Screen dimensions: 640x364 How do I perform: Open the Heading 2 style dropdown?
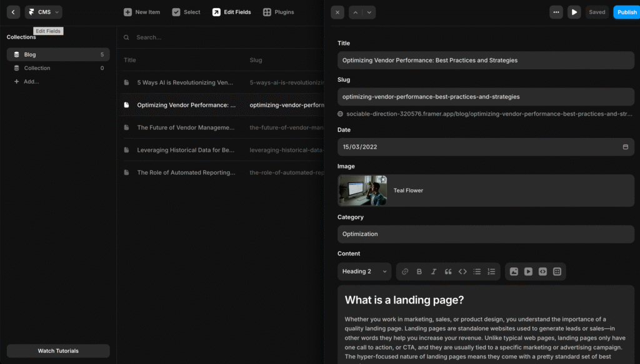364,272
